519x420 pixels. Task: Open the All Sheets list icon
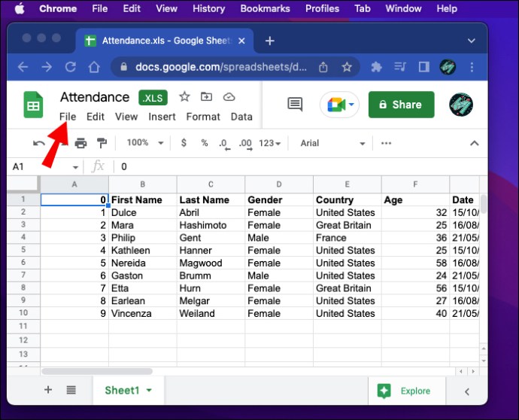(71, 390)
